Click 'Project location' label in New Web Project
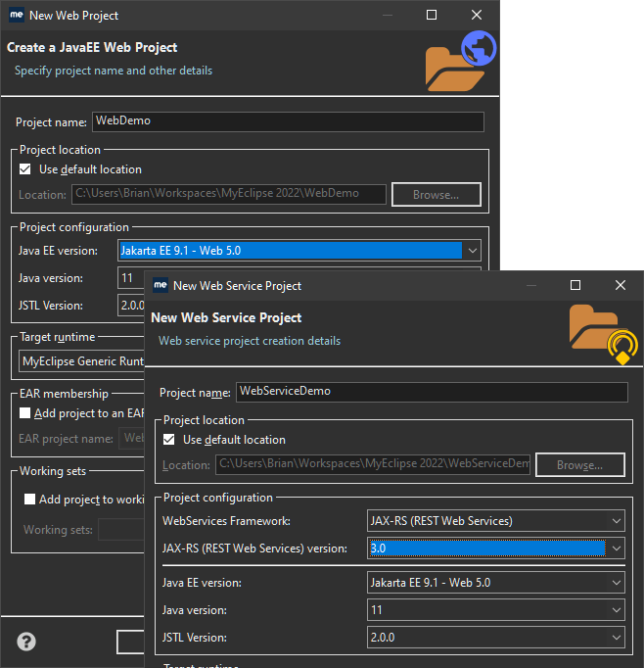The width and height of the screenshot is (644, 668). click(60, 150)
